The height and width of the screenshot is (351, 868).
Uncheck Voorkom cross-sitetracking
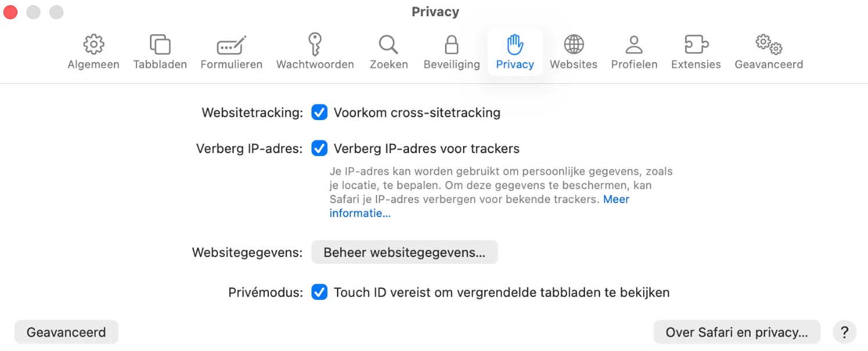point(320,113)
